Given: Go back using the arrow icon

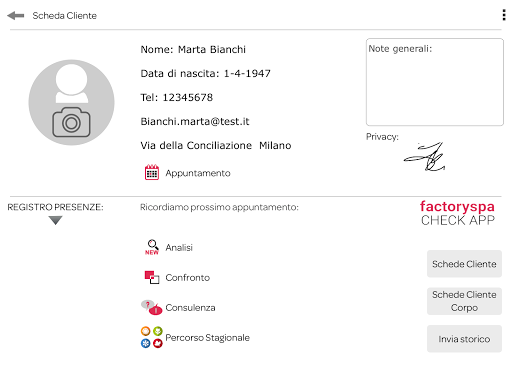Looking at the screenshot, I should coord(15,16).
